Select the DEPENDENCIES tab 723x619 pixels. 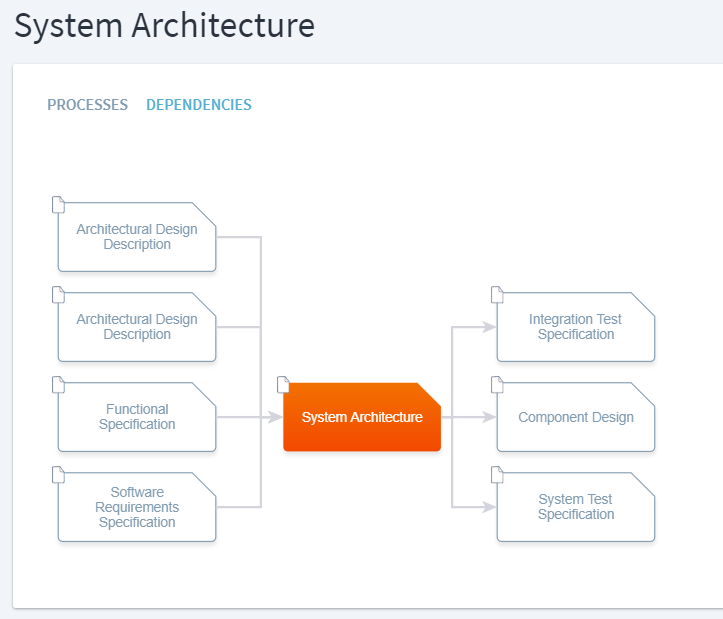199,105
